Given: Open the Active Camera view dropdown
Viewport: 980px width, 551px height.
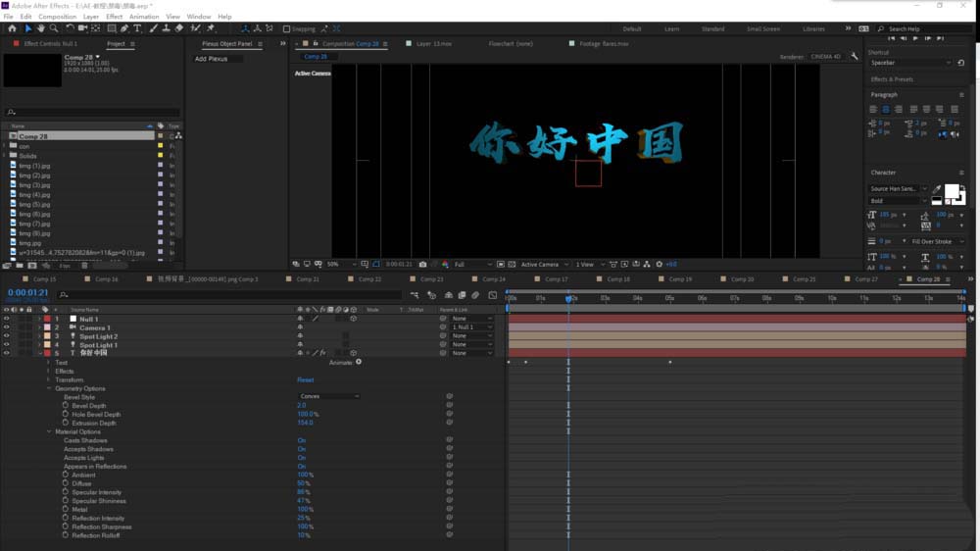Looking at the screenshot, I should point(542,264).
